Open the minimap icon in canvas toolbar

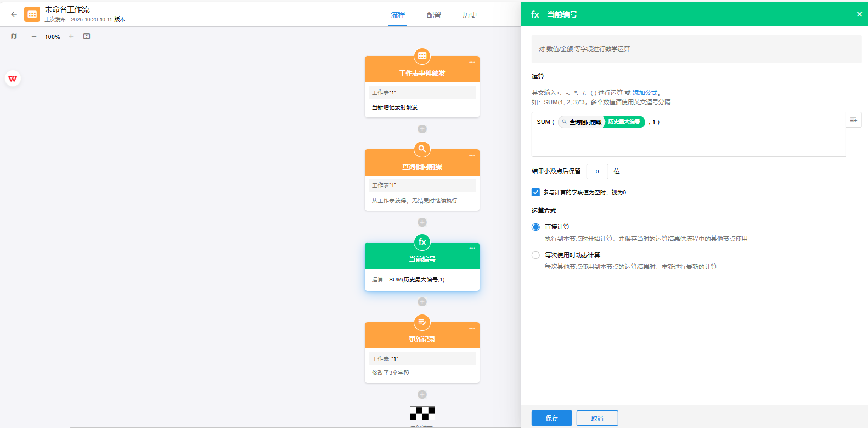(14, 37)
